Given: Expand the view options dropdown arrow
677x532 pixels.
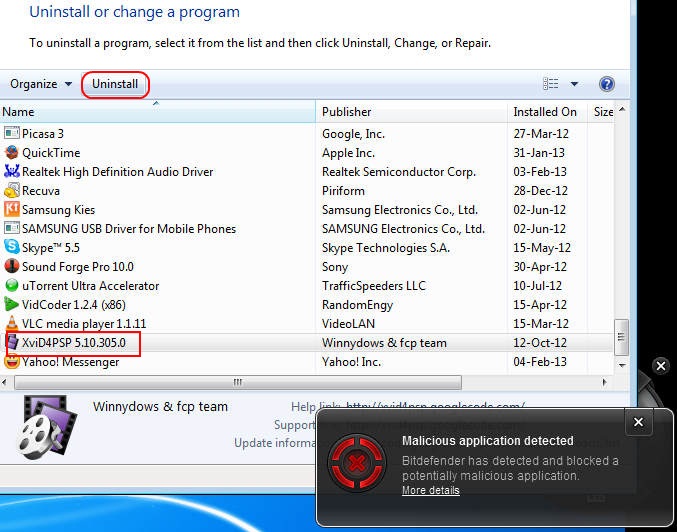Looking at the screenshot, I should (574, 84).
